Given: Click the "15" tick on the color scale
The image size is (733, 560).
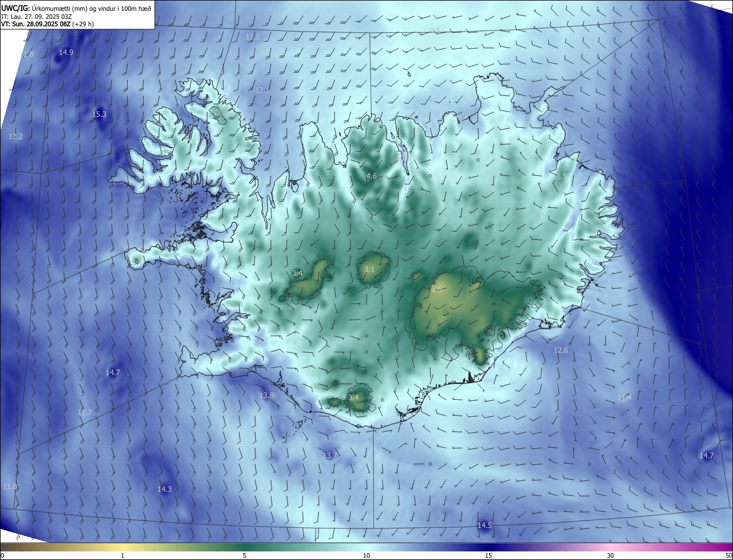Looking at the screenshot, I should 488,555.
